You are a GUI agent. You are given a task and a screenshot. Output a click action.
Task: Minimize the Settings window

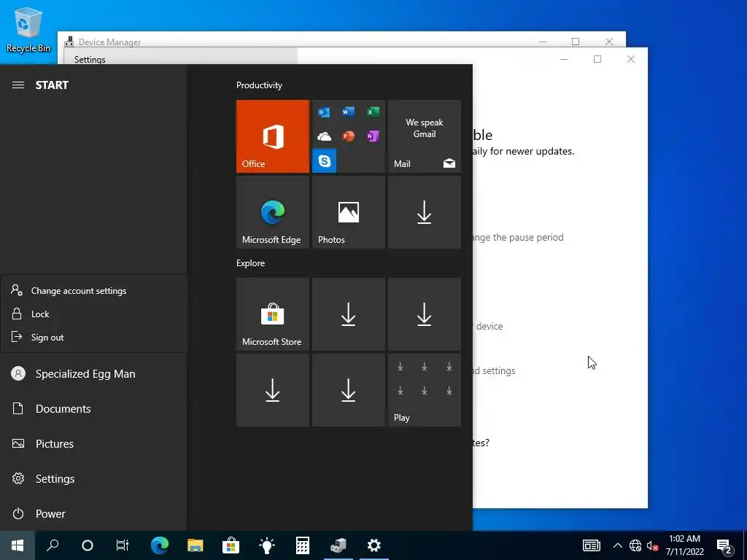point(564,59)
